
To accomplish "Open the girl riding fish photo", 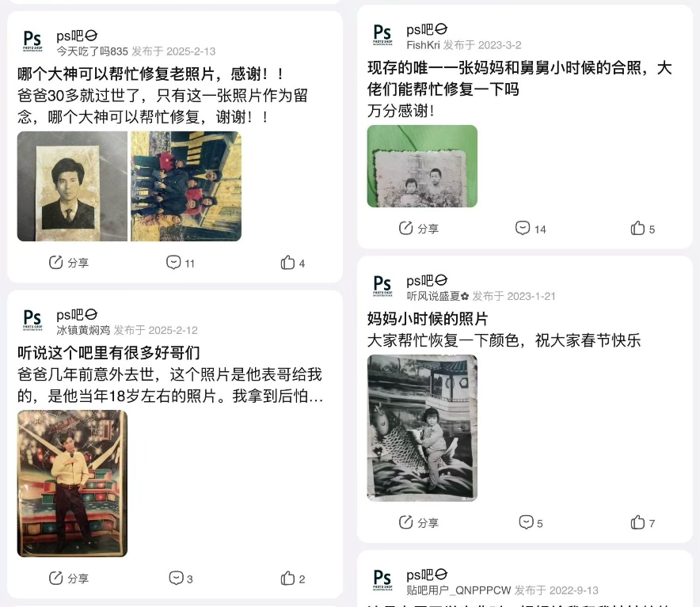I will (422, 427).
